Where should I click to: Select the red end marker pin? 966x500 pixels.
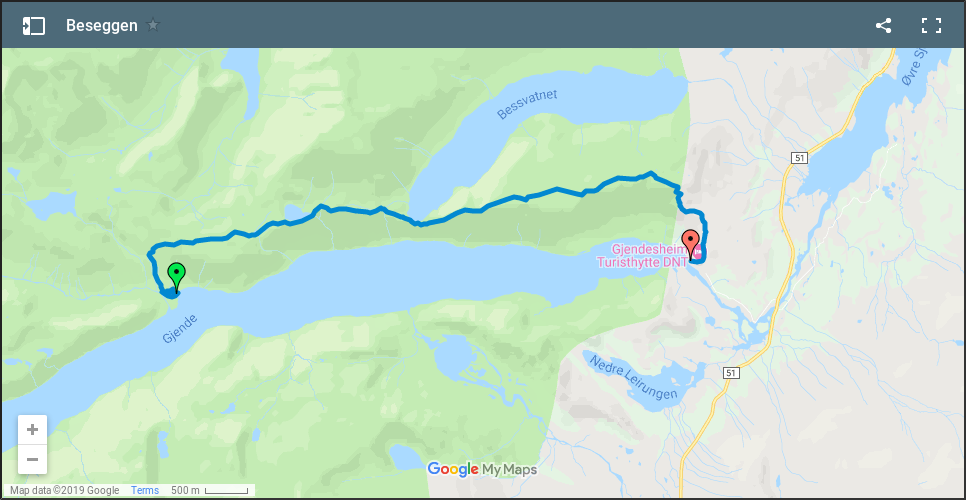(691, 245)
